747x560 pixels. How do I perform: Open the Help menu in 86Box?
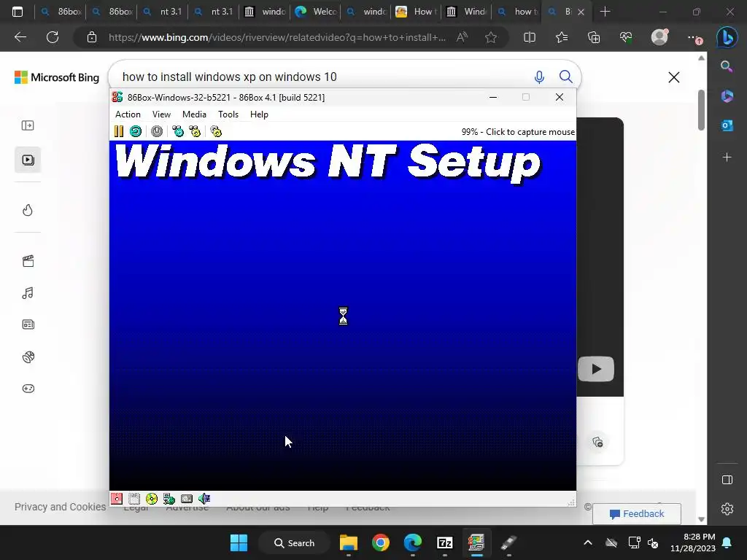259,114
